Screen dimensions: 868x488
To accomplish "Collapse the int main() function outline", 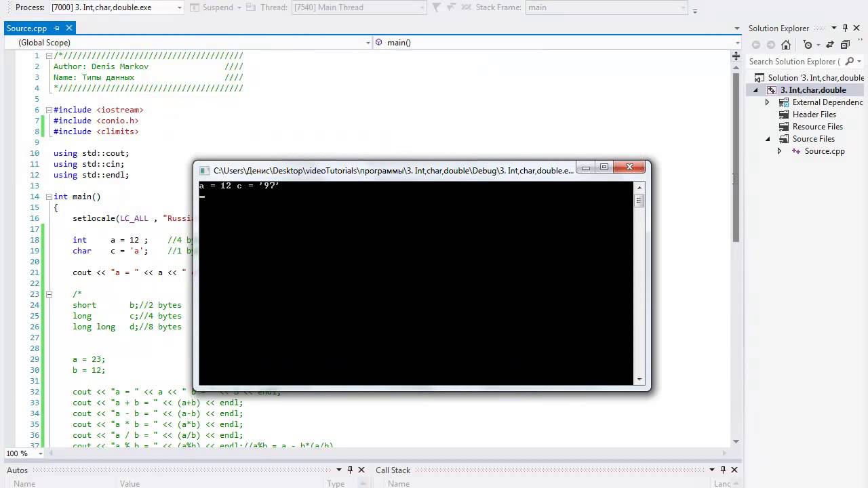I will click(49, 197).
